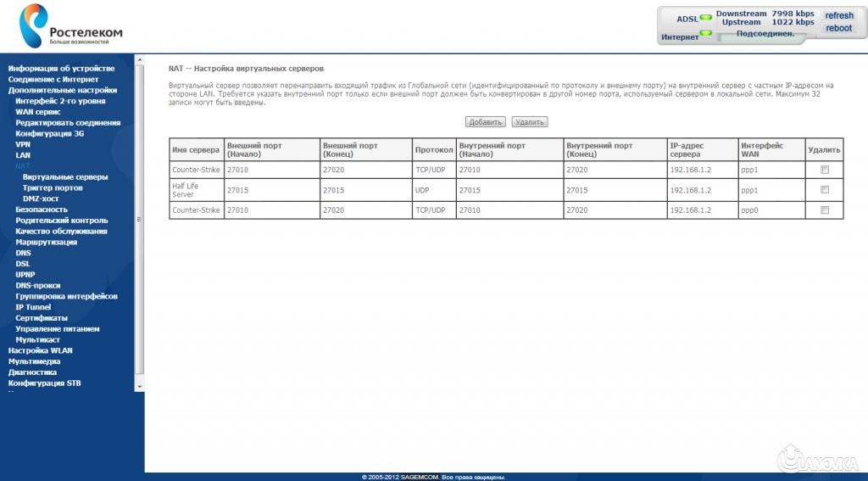Open Маршрутизация menu item
The image size is (868, 481).
[47, 242]
